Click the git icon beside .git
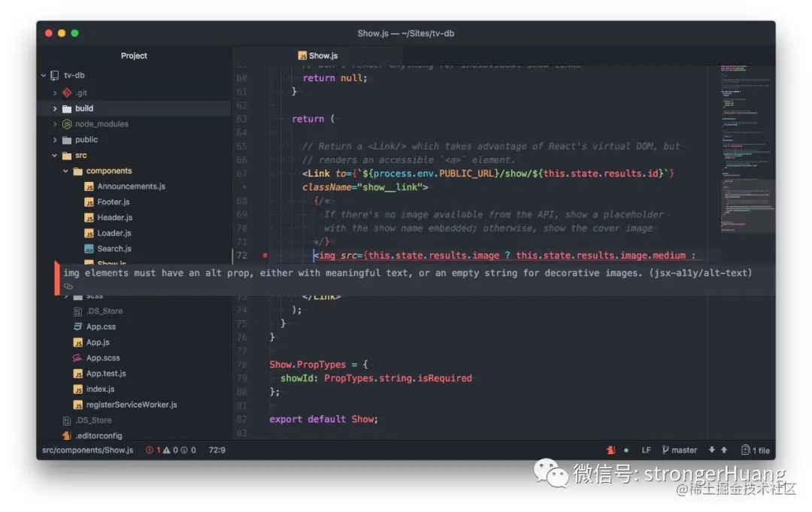 click(x=67, y=92)
